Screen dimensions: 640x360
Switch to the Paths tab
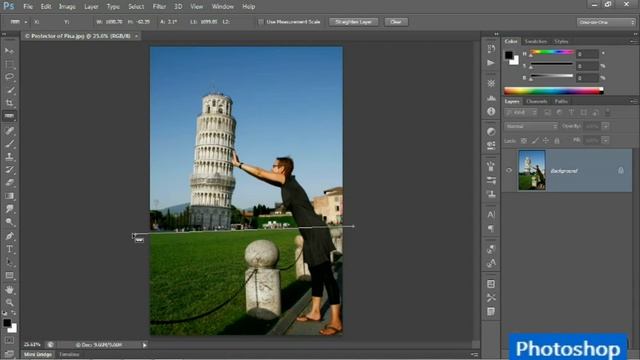click(x=561, y=101)
